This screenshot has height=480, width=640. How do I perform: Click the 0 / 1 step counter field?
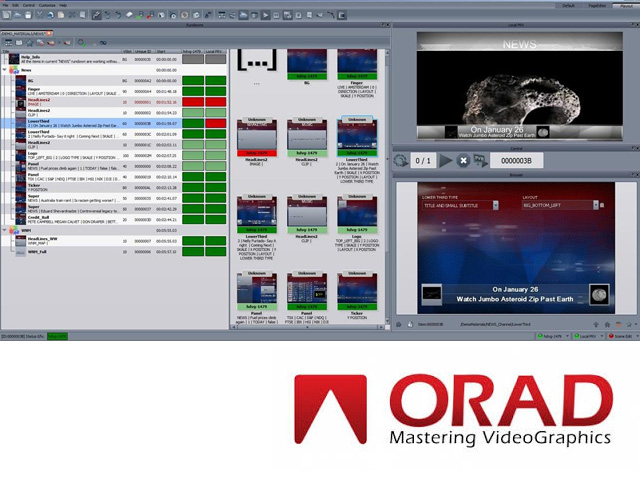click(x=423, y=160)
